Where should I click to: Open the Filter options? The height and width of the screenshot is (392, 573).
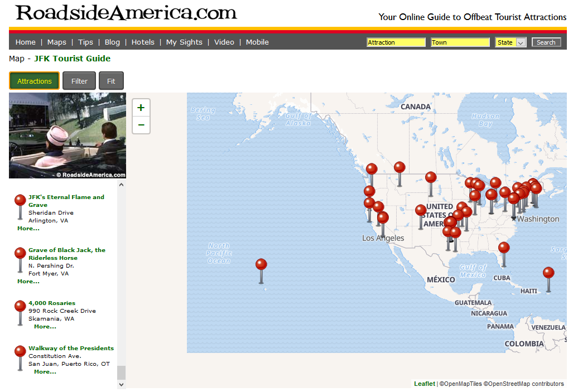pyautogui.click(x=79, y=81)
